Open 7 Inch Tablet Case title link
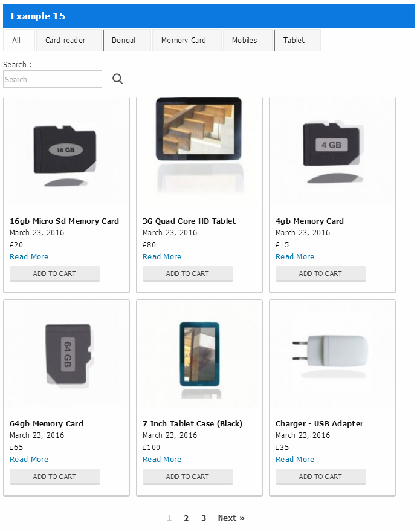Image resolution: width=420 pixels, height=531 pixels. 192,423
